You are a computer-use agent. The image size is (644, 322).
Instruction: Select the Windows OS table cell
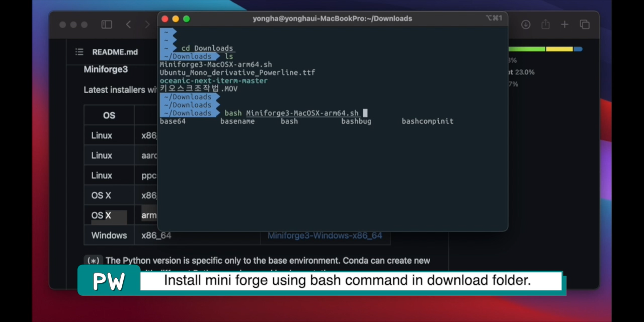click(109, 235)
